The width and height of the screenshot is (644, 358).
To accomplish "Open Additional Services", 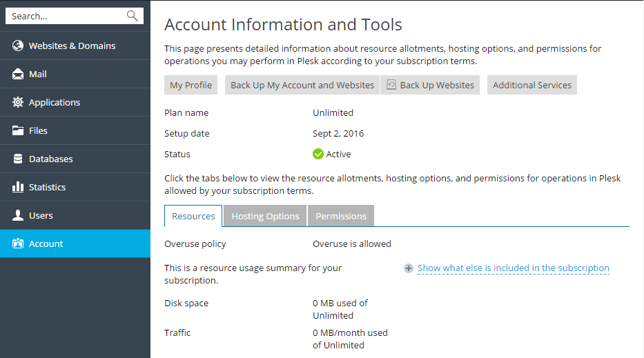I will [x=531, y=85].
